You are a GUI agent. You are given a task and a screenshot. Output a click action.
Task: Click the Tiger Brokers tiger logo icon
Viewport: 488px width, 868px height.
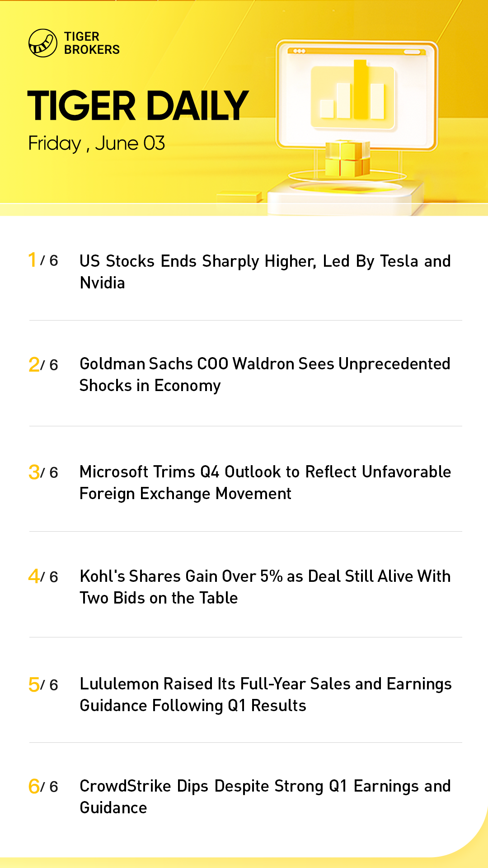[x=42, y=43]
